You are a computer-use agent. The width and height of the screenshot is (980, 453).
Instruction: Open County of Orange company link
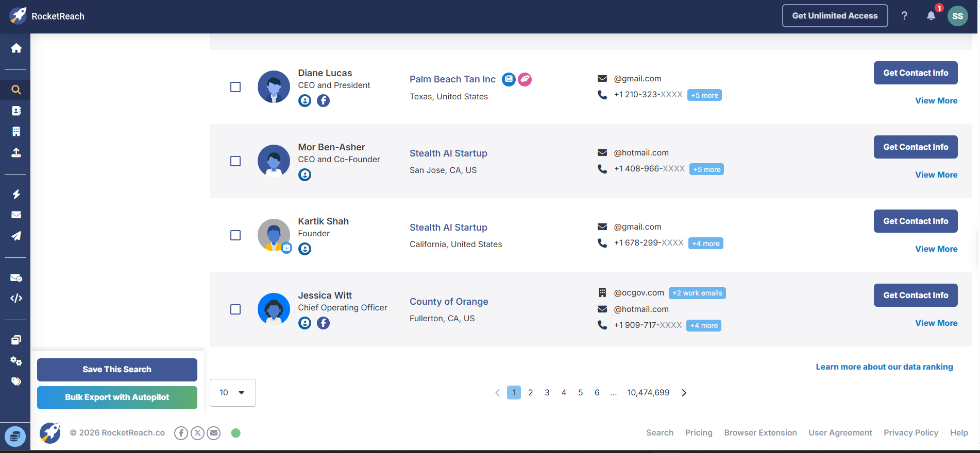coord(449,302)
